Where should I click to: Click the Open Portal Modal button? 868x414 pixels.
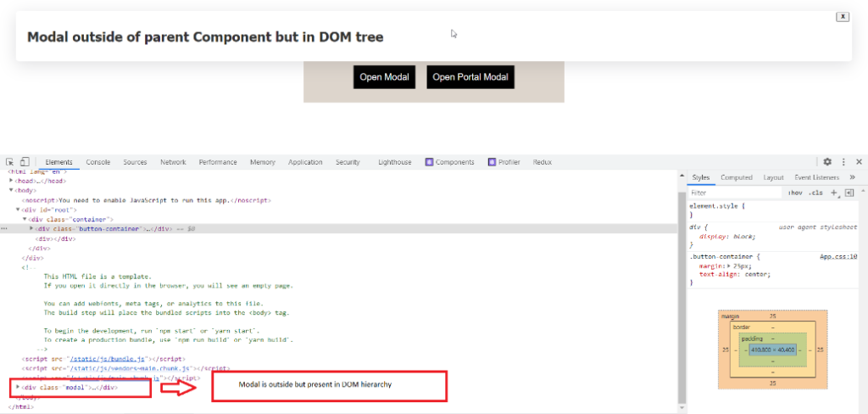pyautogui.click(x=470, y=77)
